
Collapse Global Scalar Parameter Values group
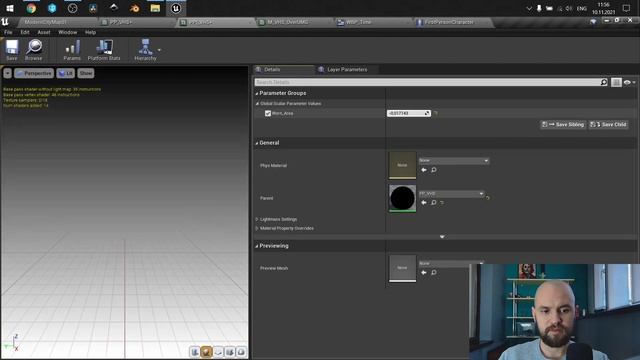pos(257,104)
